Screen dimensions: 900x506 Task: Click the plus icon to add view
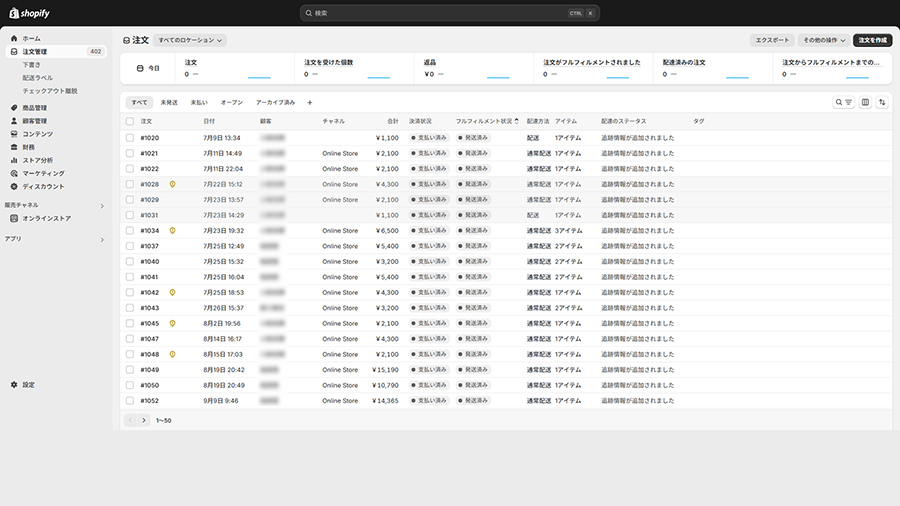(310, 103)
